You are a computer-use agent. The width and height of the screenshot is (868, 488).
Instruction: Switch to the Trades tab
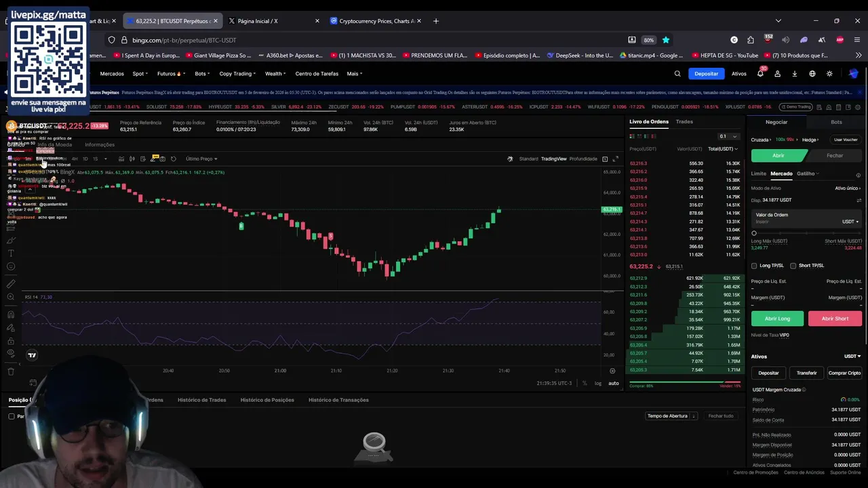(684, 121)
